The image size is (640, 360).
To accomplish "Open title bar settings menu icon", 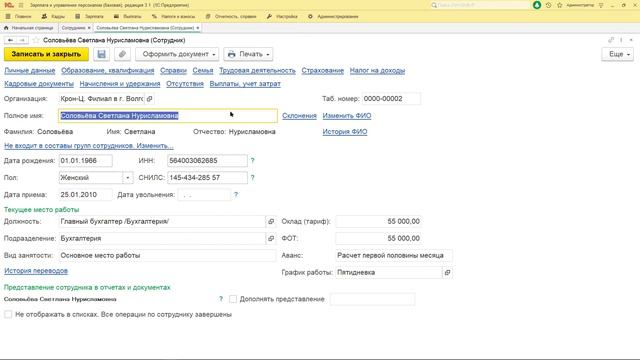I will click(x=601, y=5).
